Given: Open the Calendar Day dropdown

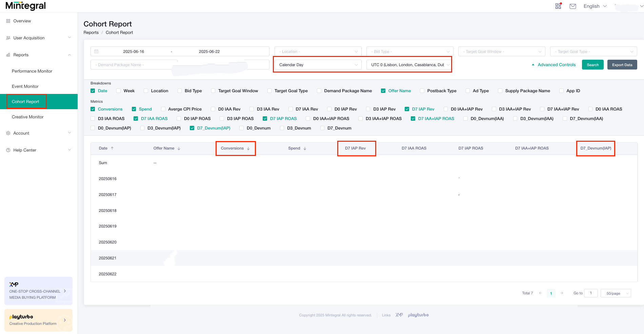Looking at the screenshot, I should click(x=317, y=64).
